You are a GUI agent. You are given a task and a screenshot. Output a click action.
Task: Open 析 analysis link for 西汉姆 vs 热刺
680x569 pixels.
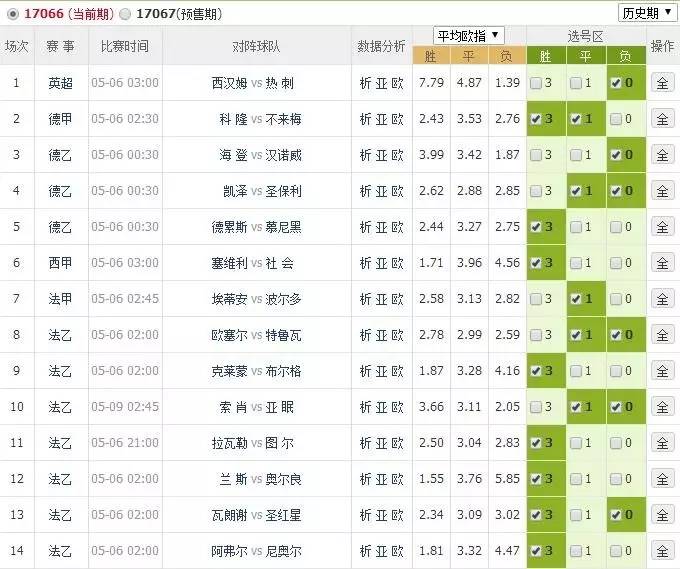[365, 83]
